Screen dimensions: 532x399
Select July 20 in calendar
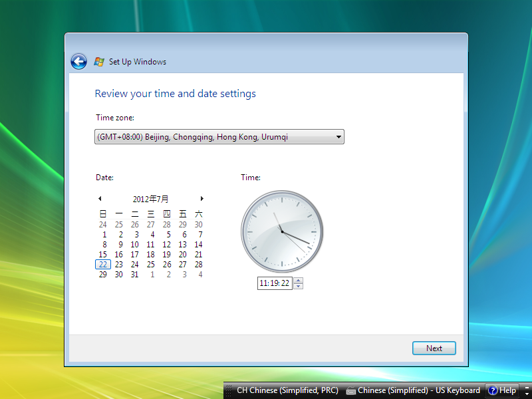[x=182, y=255]
